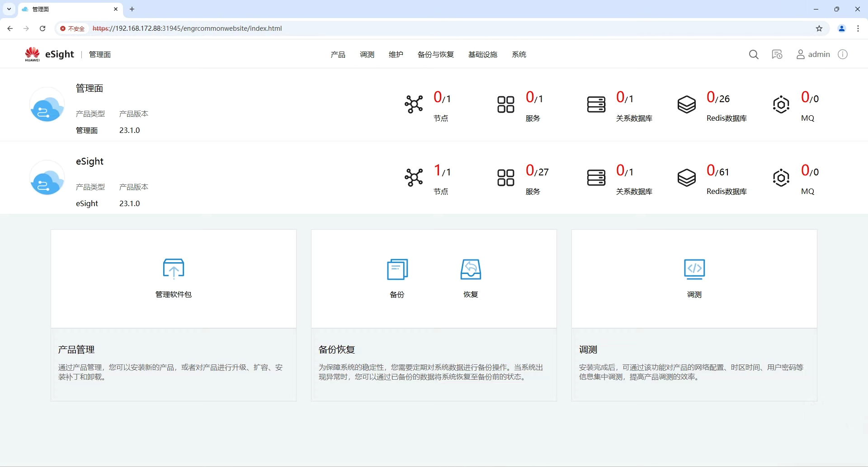The height and width of the screenshot is (467, 868).
Task: Click the eSight product name link
Action: [x=90, y=161]
